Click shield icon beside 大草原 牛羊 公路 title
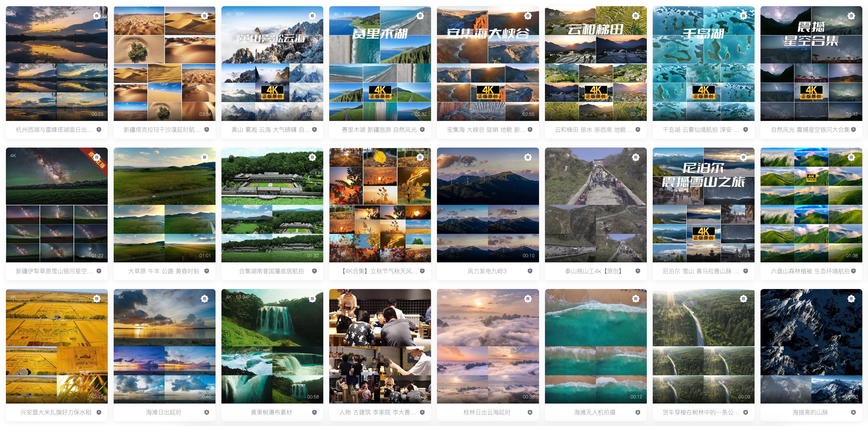 pyautogui.click(x=207, y=271)
